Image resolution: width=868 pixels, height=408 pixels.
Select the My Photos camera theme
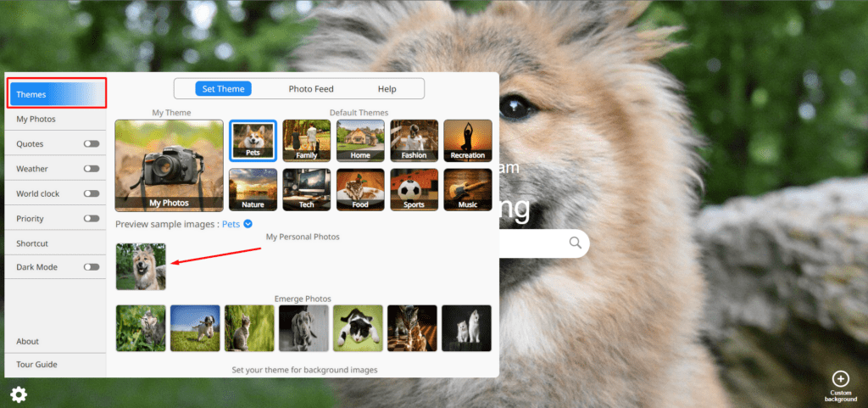tap(169, 165)
